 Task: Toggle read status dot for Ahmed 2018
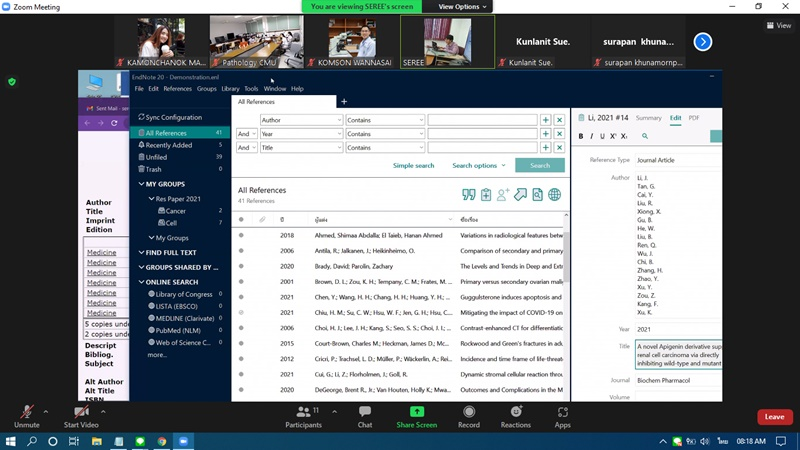[241, 235]
